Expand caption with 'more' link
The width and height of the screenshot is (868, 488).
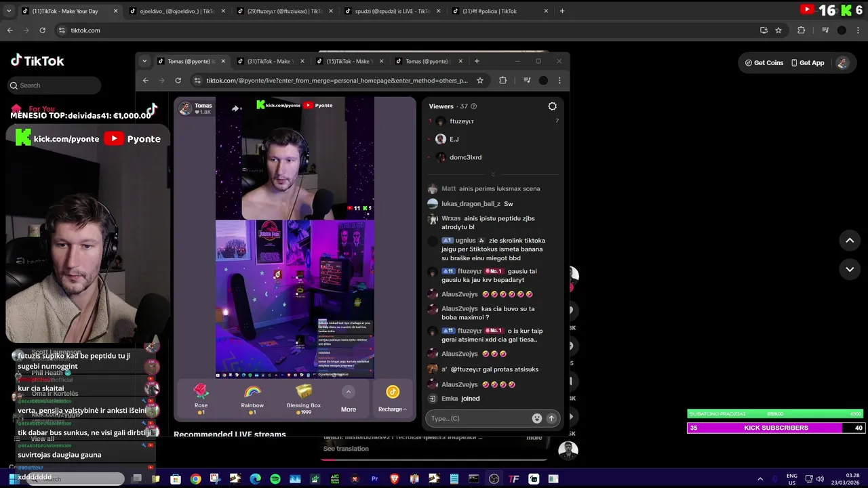coord(534,438)
